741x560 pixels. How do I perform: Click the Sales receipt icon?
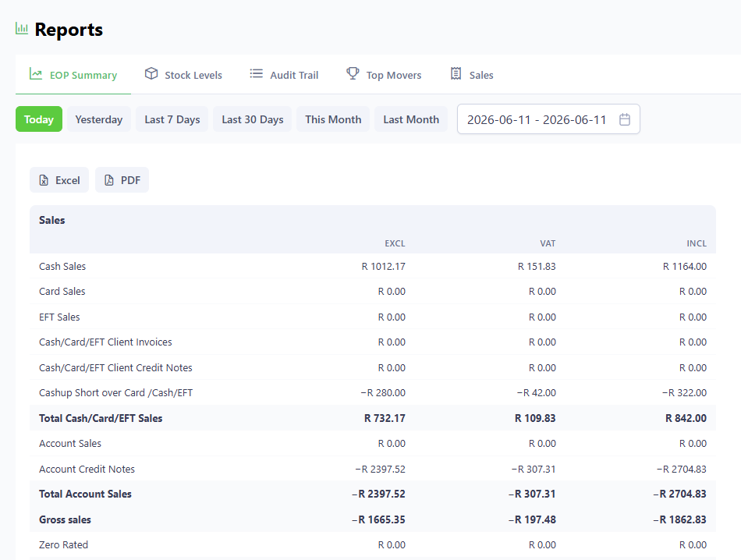pyautogui.click(x=456, y=74)
